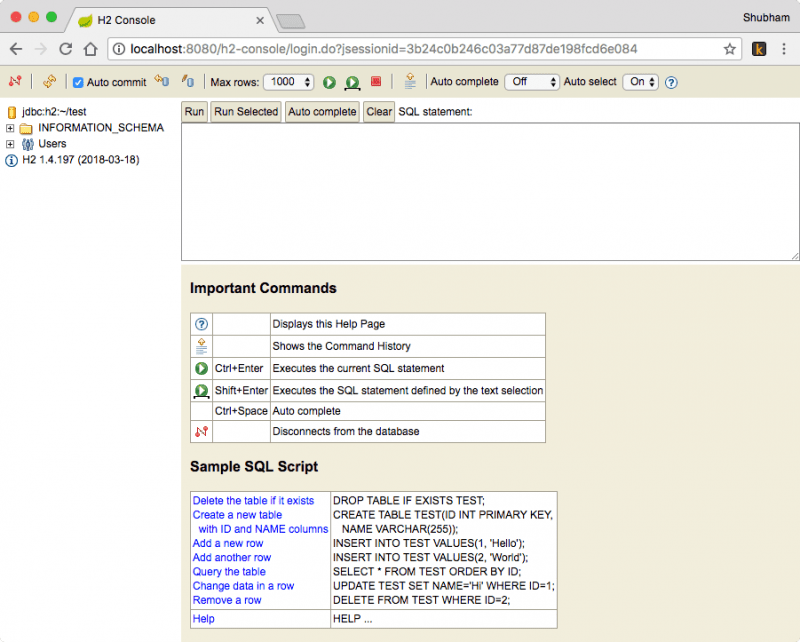
Task: Click the site info icon in address bar
Action: (119, 49)
